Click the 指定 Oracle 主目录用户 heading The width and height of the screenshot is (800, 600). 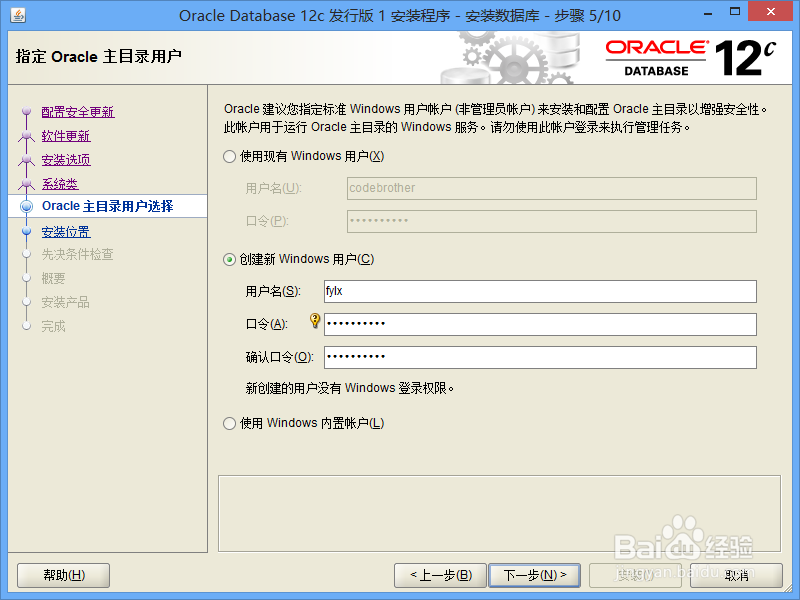coord(98,57)
